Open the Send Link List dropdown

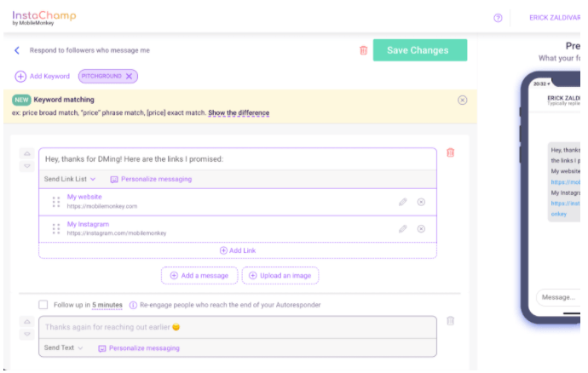point(70,180)
